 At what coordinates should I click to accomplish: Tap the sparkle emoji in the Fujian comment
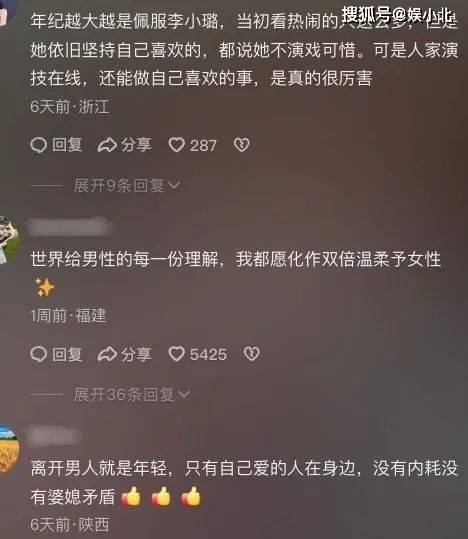[44, 287]
